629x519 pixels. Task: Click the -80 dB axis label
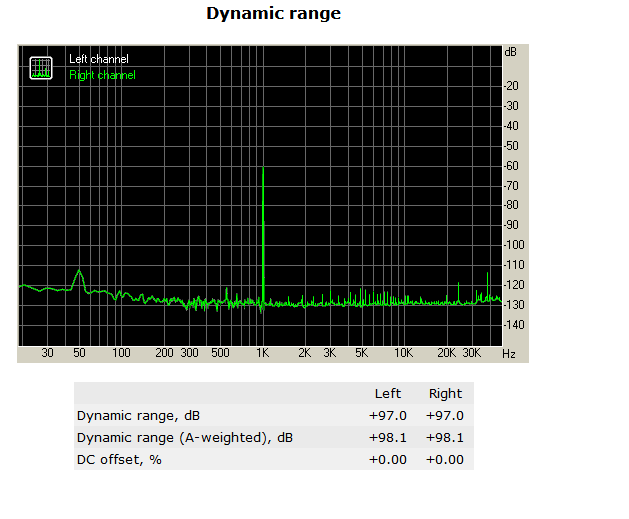[511, 205]
